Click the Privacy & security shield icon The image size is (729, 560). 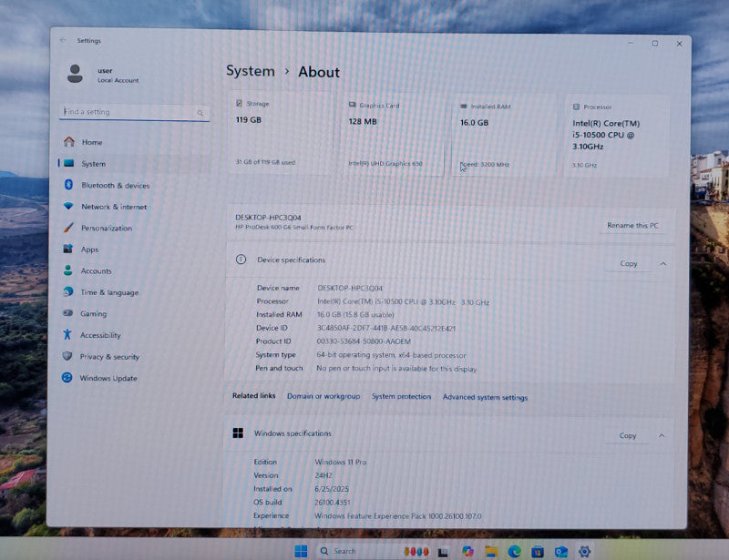coord(67,355)
